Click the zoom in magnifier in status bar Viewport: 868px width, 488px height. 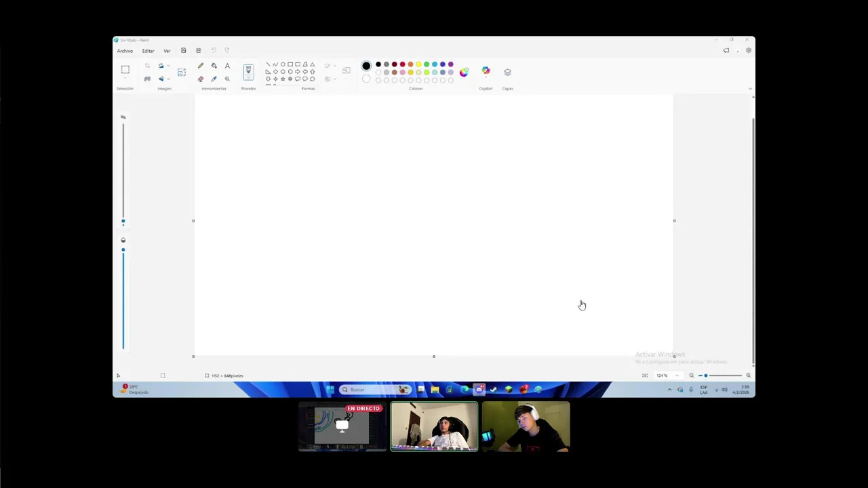pos(749,375)
